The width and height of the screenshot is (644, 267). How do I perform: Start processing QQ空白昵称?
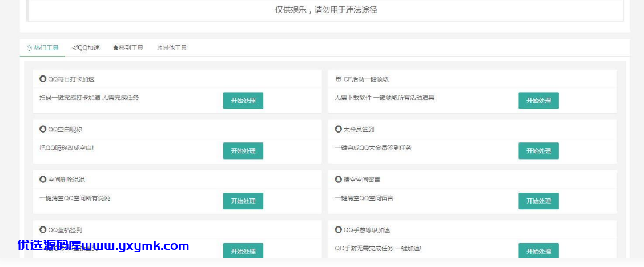243,150
